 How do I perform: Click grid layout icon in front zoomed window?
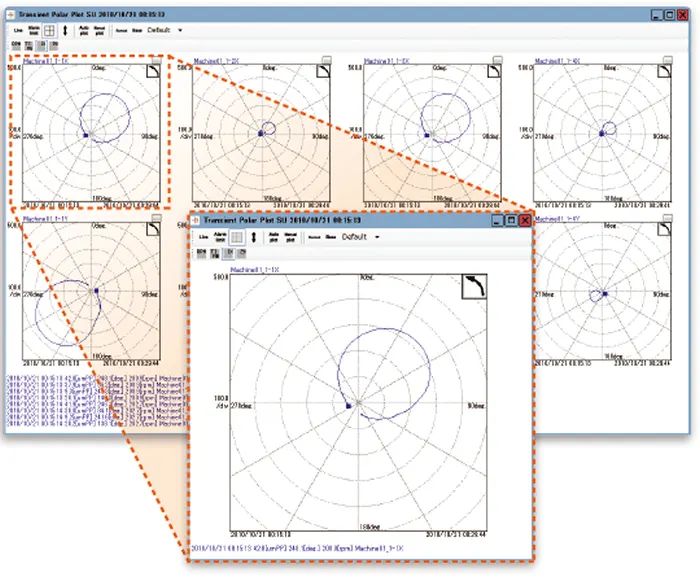[x=237, y=237]
